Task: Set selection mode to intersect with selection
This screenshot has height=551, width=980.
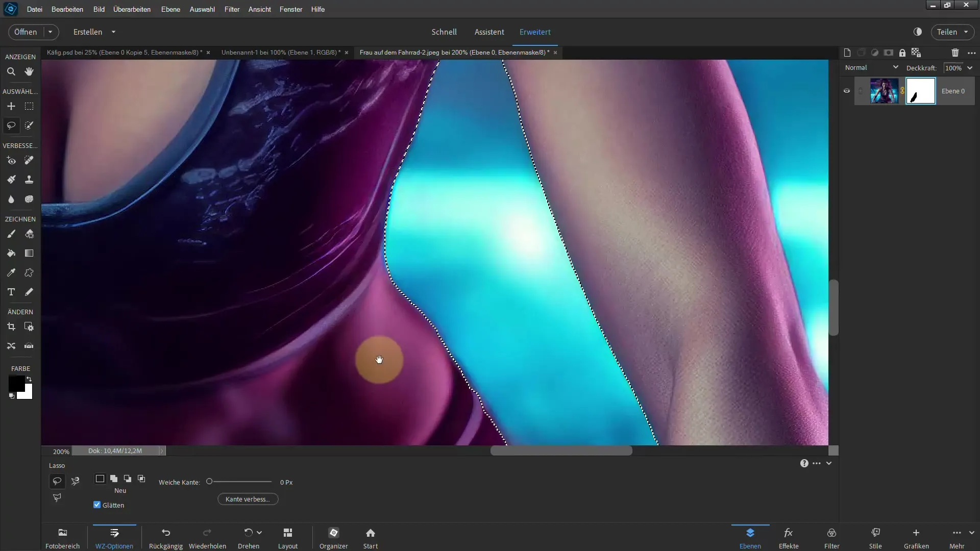Action: (141, 479)
